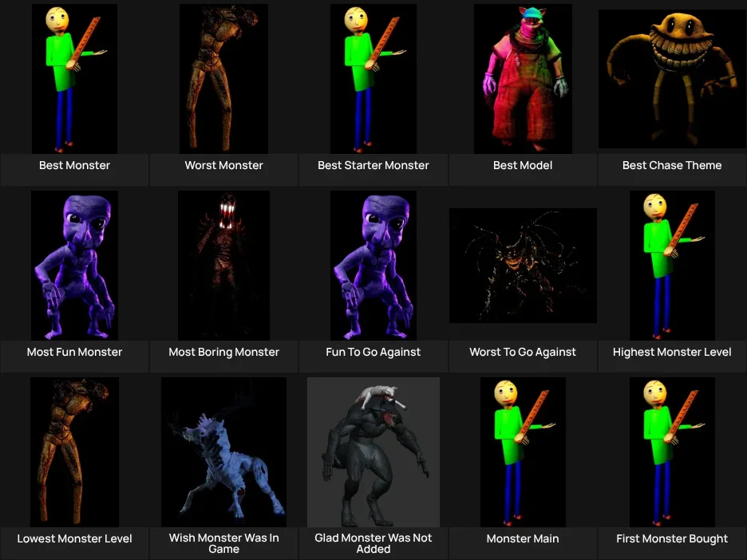747x560 pixels.
Task: Select the purple creature above Fun To Go Against
Action: (373, 265)
